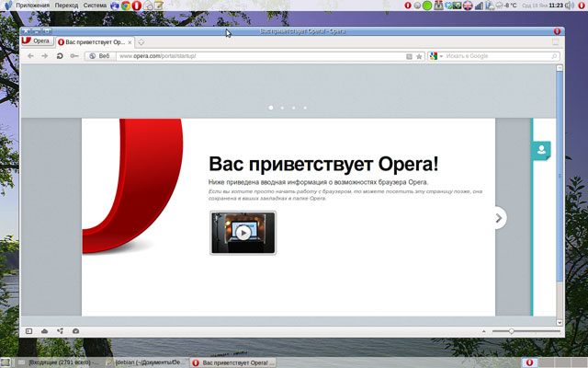Click the Opera tray icon near the green circle
The image size is (588, 368).
408,6
